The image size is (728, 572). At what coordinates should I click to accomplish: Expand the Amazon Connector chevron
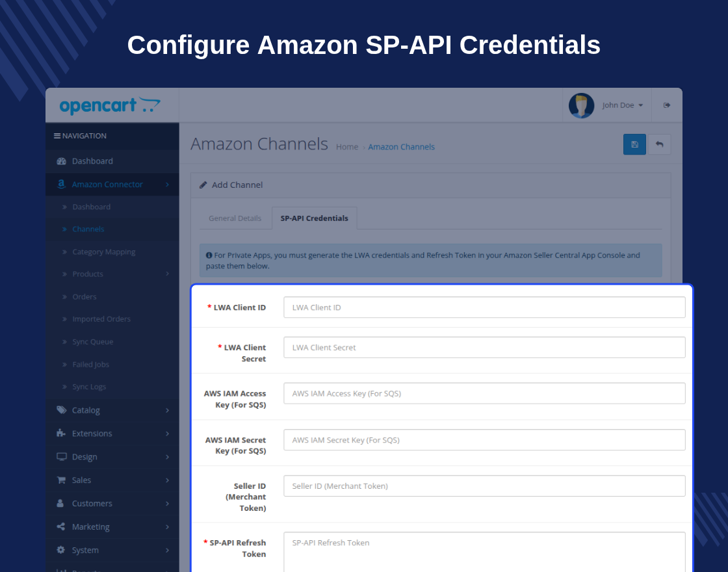click(x=167, y=185)
